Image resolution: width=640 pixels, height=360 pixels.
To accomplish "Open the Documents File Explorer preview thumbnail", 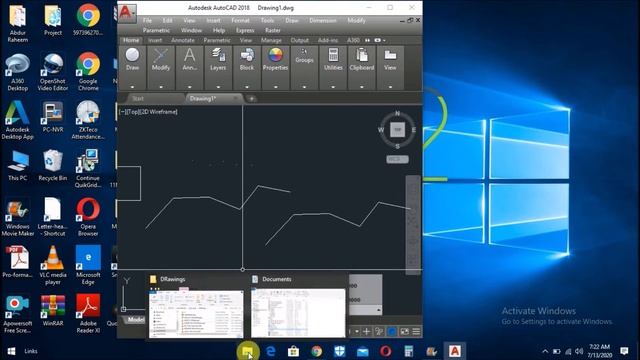I will coord(298,313).
